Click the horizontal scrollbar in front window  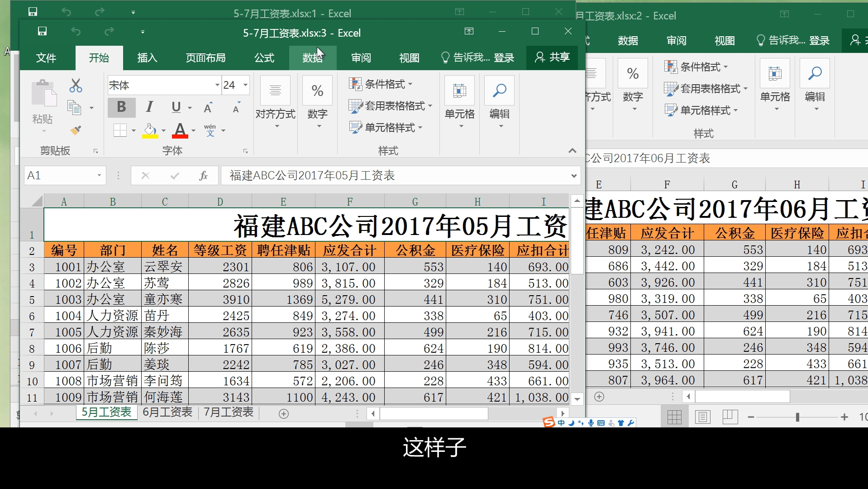(434, 413)
